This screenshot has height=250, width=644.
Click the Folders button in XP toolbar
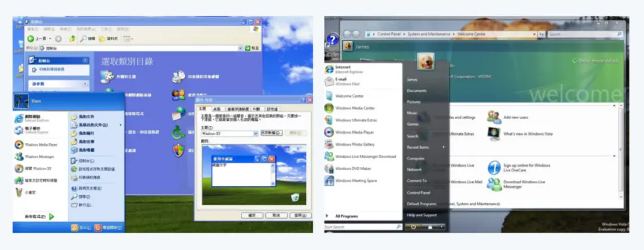109,39
